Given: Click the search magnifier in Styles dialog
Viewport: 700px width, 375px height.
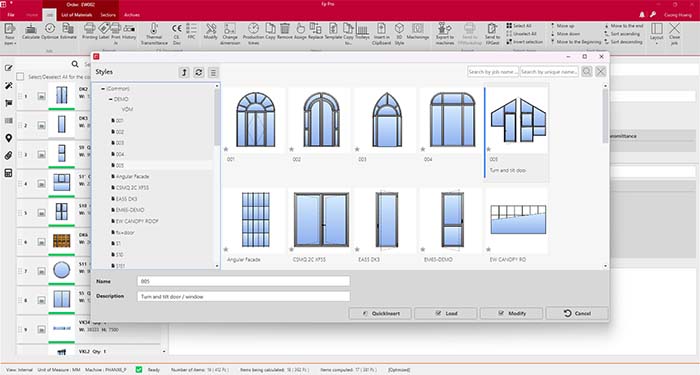Looking at the screenshot, I should (x=587, y=71).
